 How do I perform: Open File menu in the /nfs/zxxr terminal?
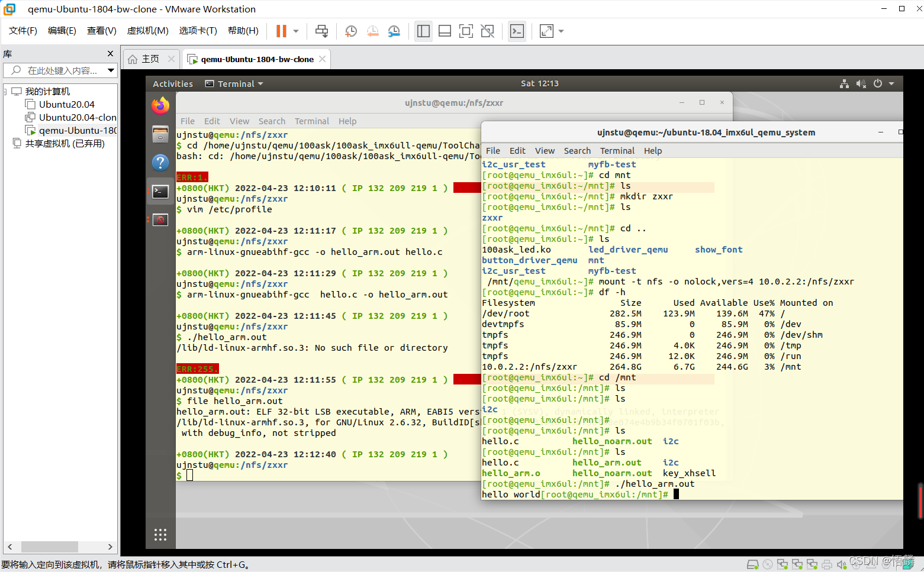pyautogui.click(x=187, y=121)
